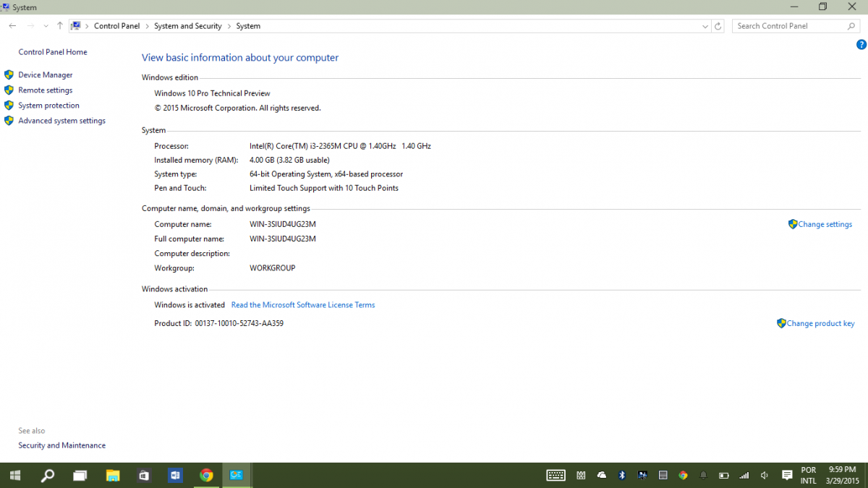Open Microsoft Word from taskbar

[x=175, y=475]
